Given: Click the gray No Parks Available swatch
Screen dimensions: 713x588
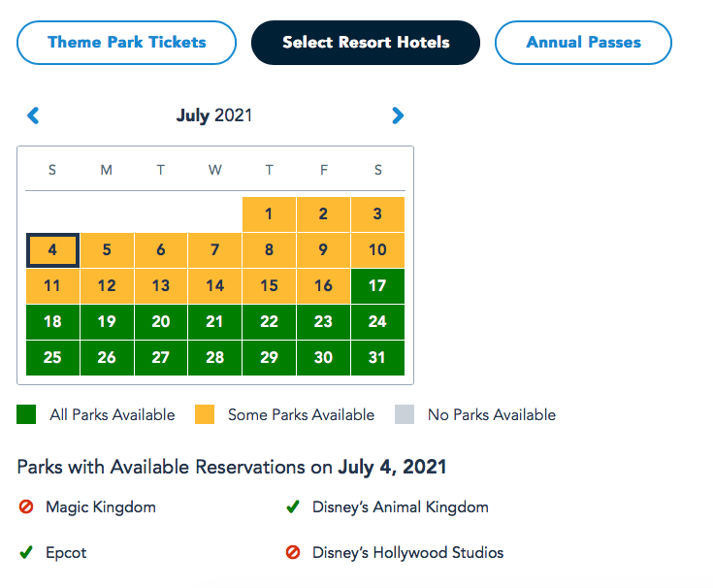Looking at the screenshot, I should (x=405, y=415).
